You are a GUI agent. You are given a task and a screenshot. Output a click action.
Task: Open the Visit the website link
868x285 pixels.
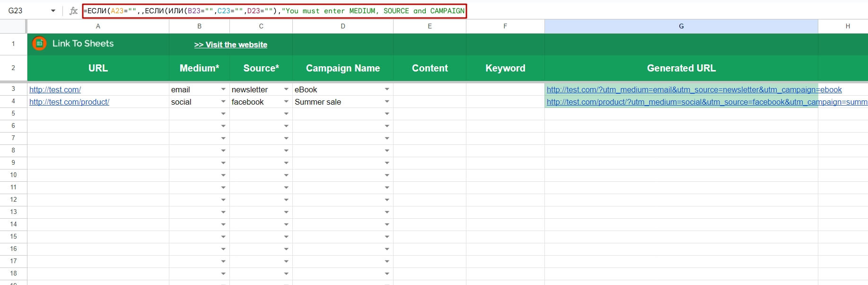pos(231,45)
